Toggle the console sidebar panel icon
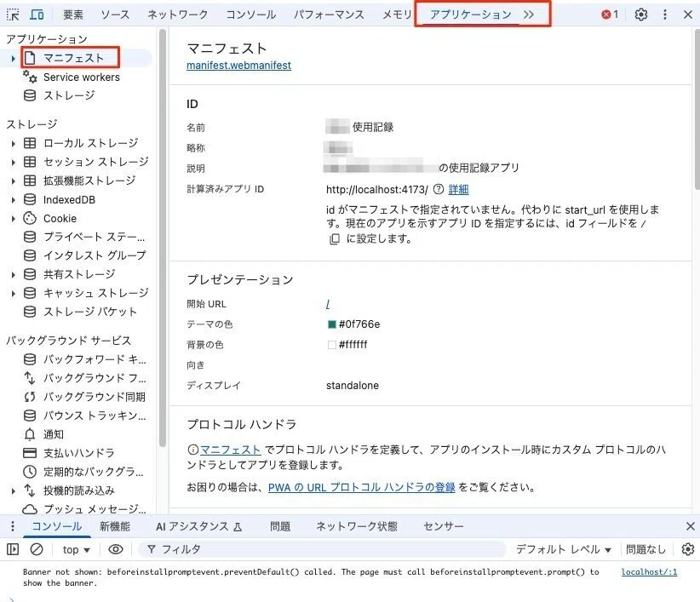The image size is (700, 602). click(13, 549)
